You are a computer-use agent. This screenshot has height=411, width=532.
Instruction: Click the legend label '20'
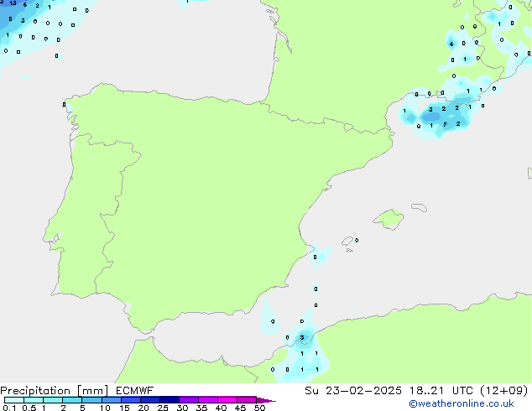(x=143, y=408)
